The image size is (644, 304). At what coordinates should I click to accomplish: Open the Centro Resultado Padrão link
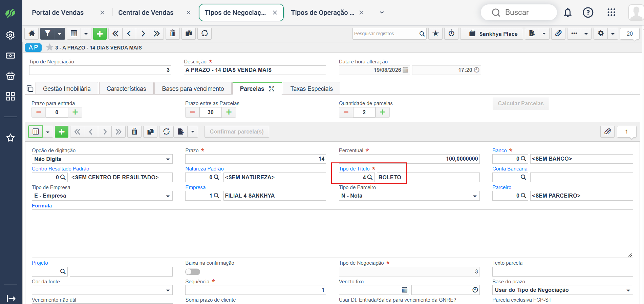pos(61,169)
